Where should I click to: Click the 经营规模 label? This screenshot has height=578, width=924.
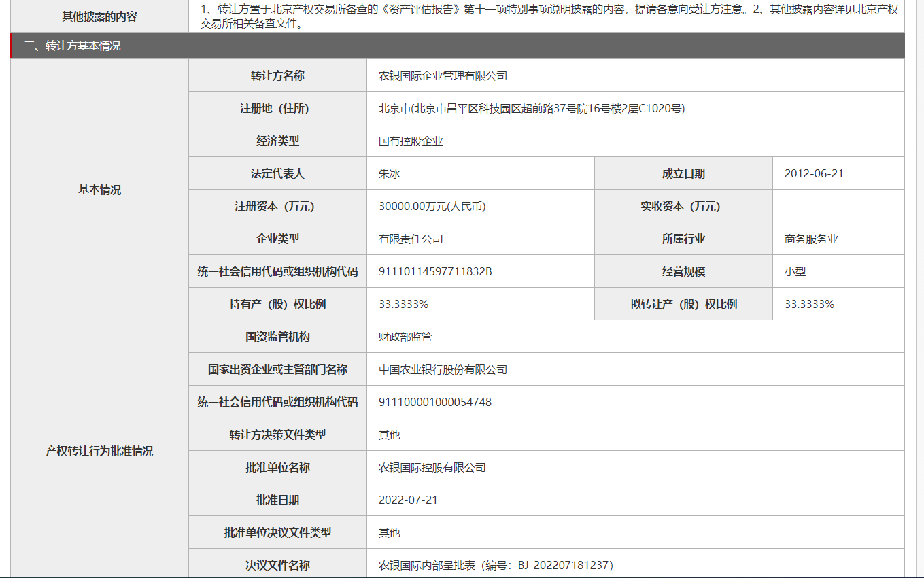coord(683,272)
